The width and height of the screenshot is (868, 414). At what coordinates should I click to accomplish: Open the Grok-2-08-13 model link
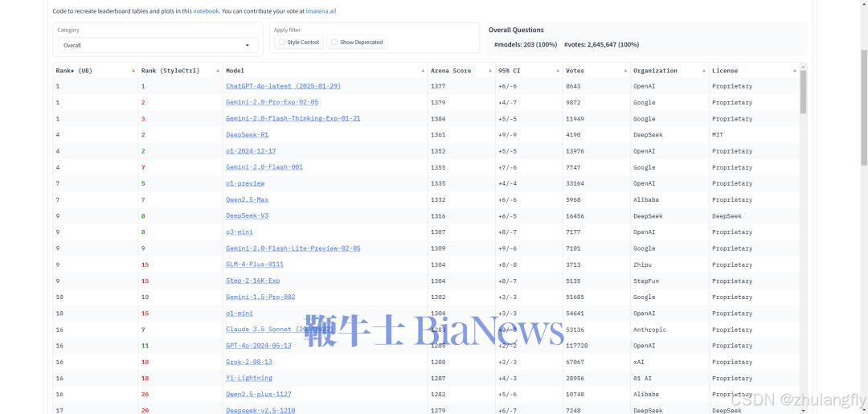point(248,362)
